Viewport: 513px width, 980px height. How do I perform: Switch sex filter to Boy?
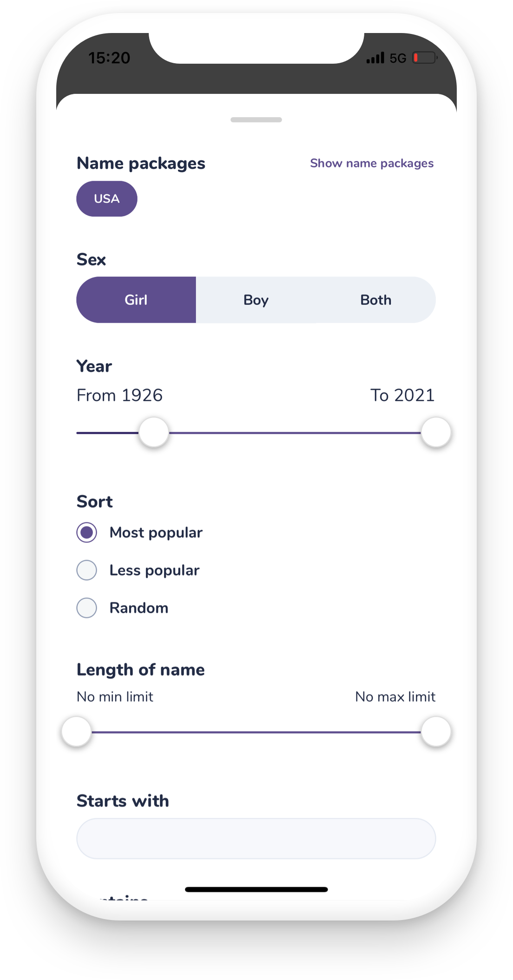click(x=256, y=300)
